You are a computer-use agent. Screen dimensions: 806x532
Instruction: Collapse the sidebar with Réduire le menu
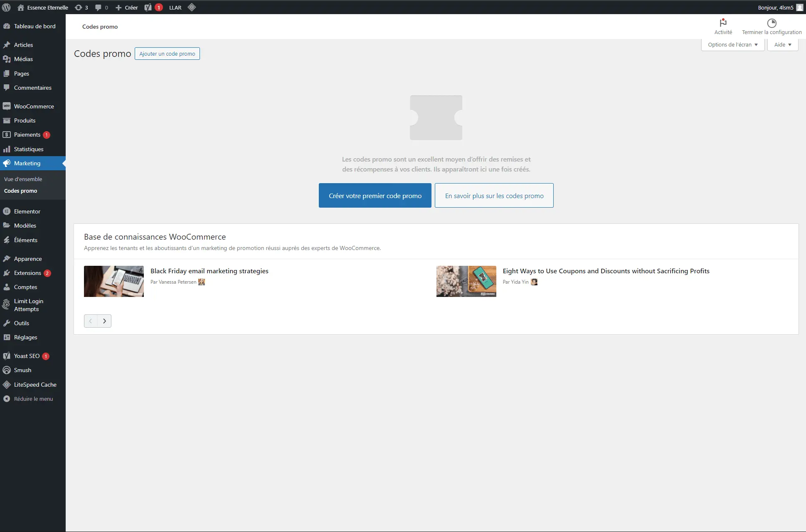33,399
